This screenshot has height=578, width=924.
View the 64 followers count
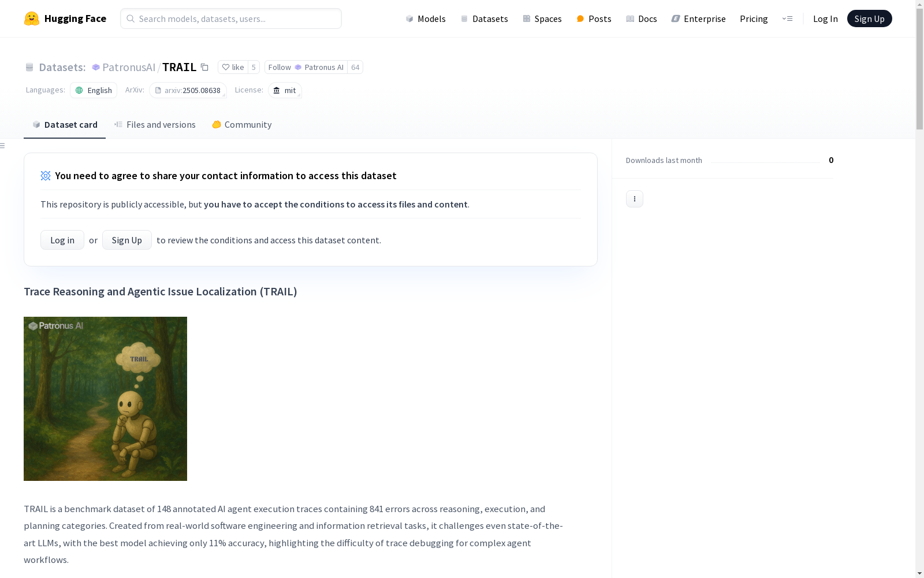pos(355,67)
